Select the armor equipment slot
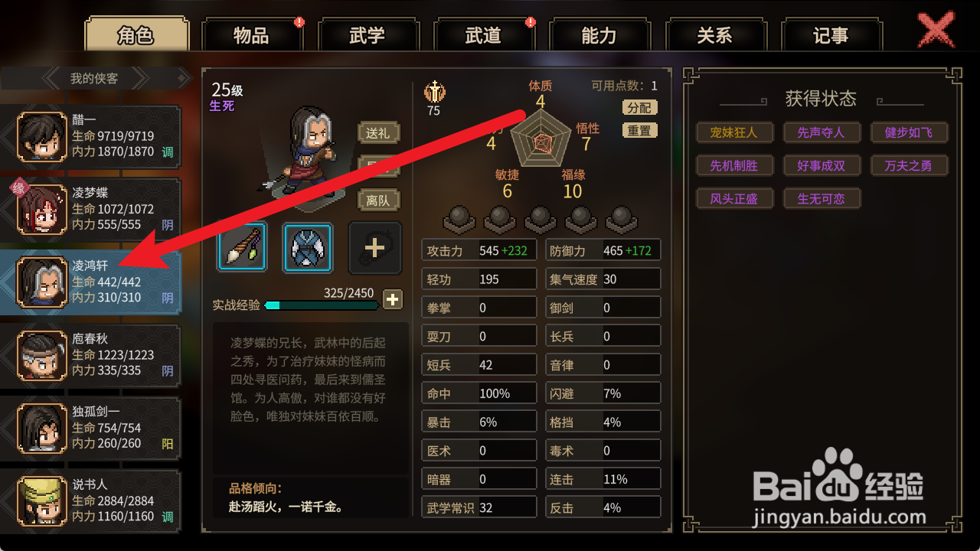Screen dimensions: 980x551 (x=308, y=247)
